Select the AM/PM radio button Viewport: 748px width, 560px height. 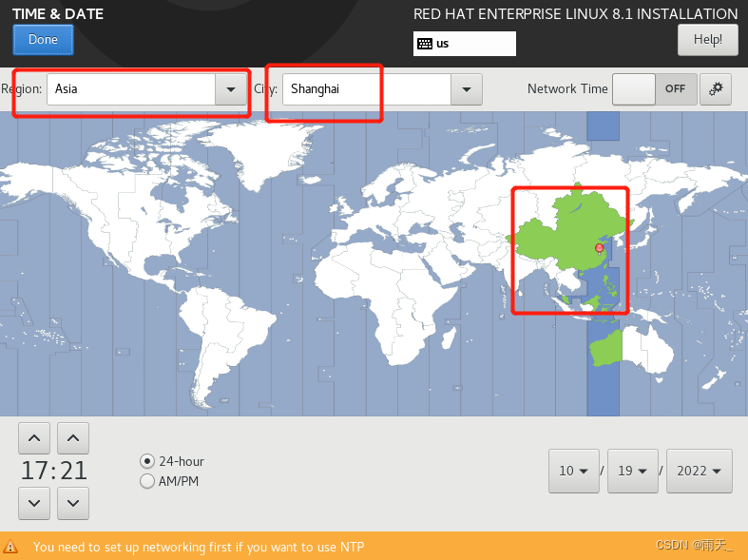(x=147, y=481)
